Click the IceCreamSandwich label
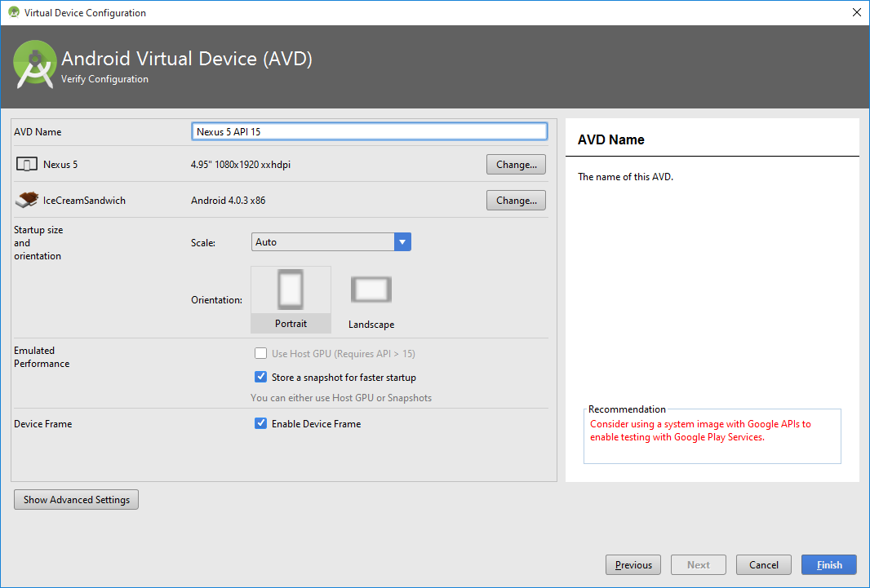Viewport: 870px width, 588px height. coord(84,201)
